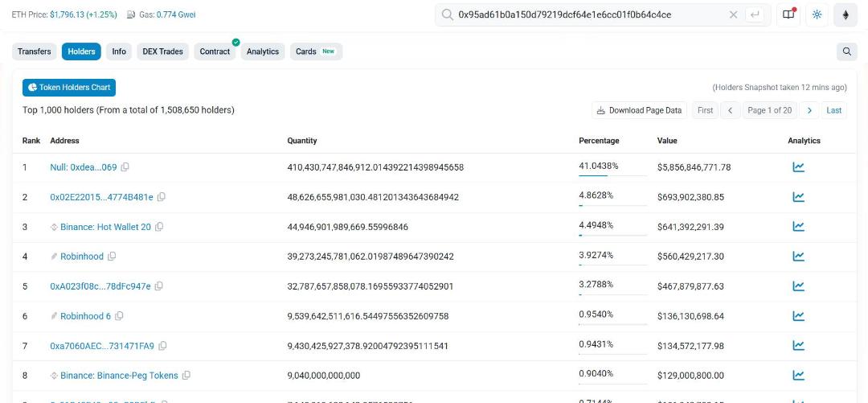Click the Value column header
The width and height of the screenshot is (868, 403).
tap(667, 141)
